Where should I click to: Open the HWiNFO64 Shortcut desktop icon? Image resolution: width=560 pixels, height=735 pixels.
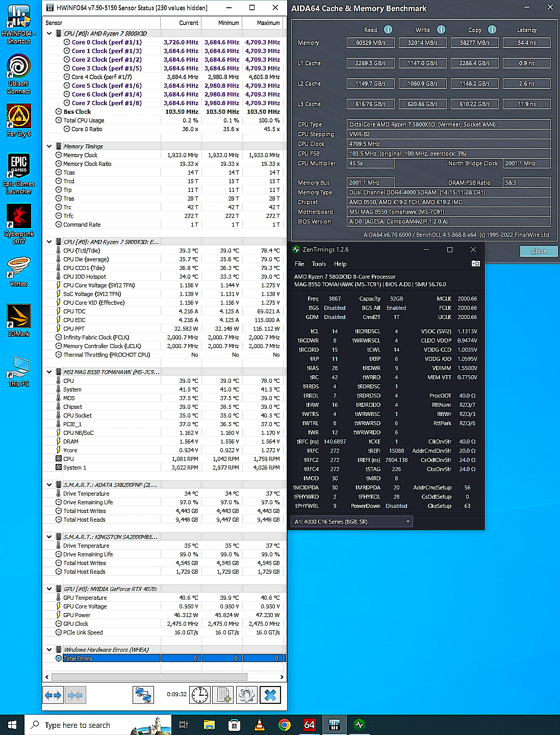pos(19,24)
